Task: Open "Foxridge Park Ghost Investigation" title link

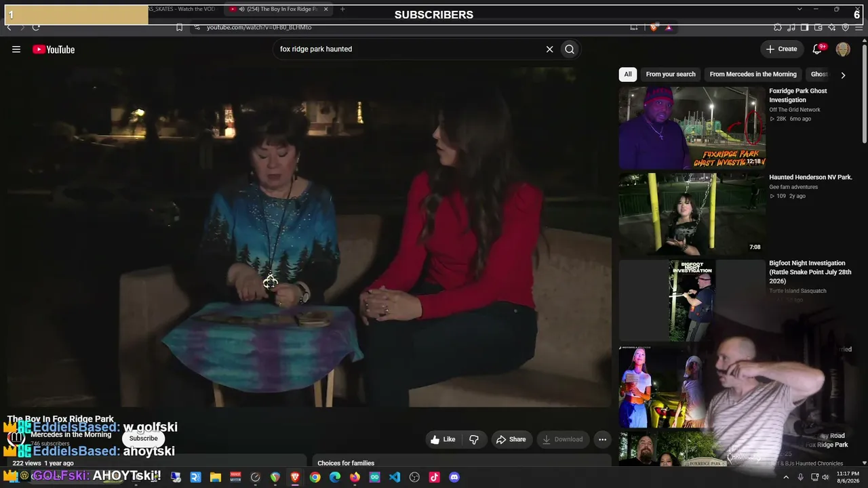Action: [798, 96]
